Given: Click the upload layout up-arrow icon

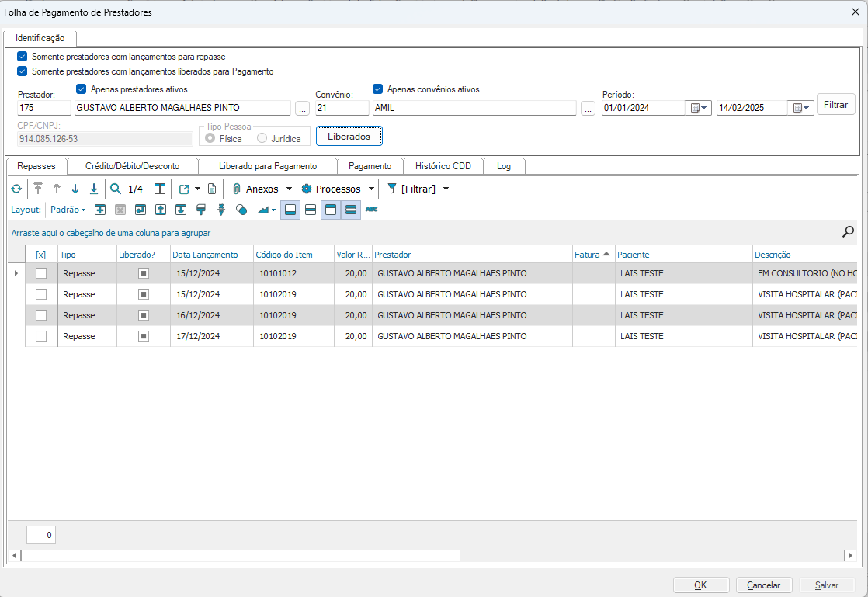Looking at the screenshot, I should click(x=161, y=210).
